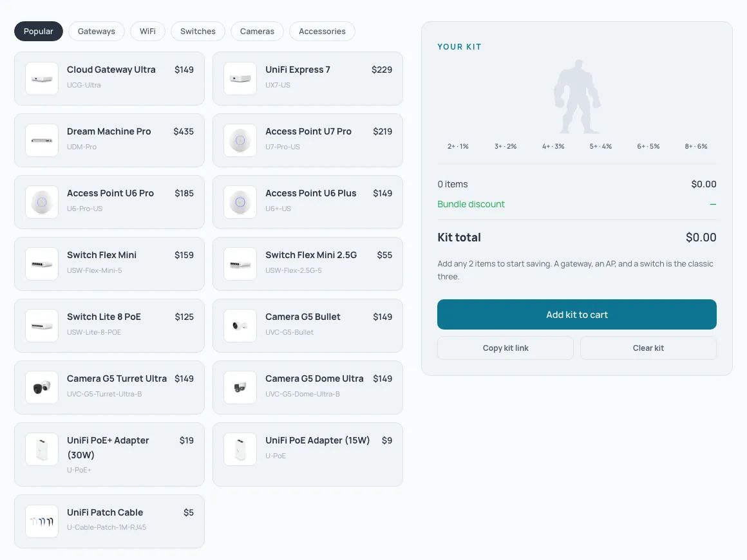Pick the Switch Lite 8 PoE thumbnail

coord(42,326)
